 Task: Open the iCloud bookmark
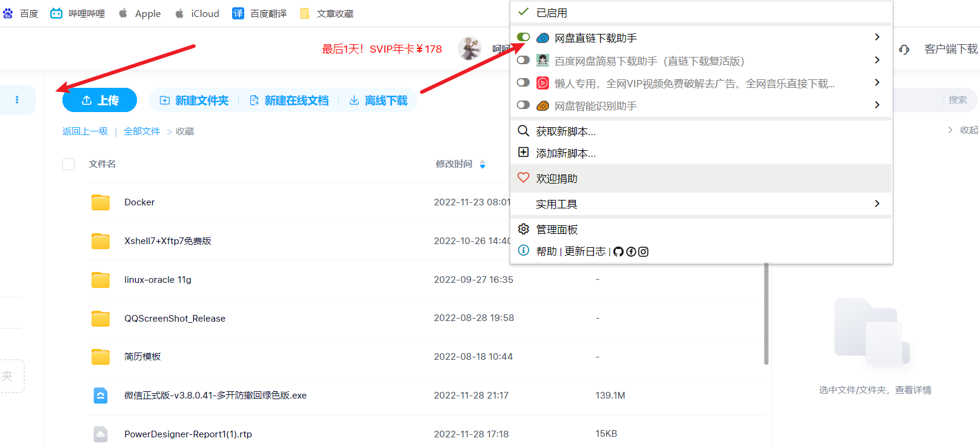click(x=197, y=13)
